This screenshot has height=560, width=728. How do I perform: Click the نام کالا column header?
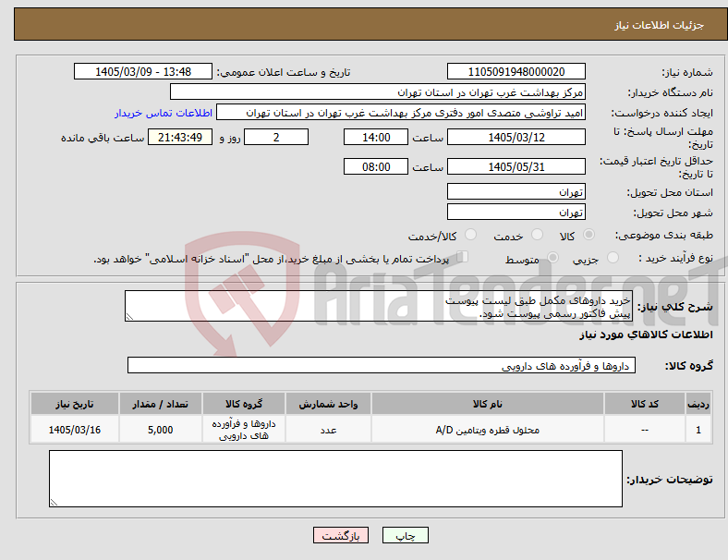click(x=488, y=404)
